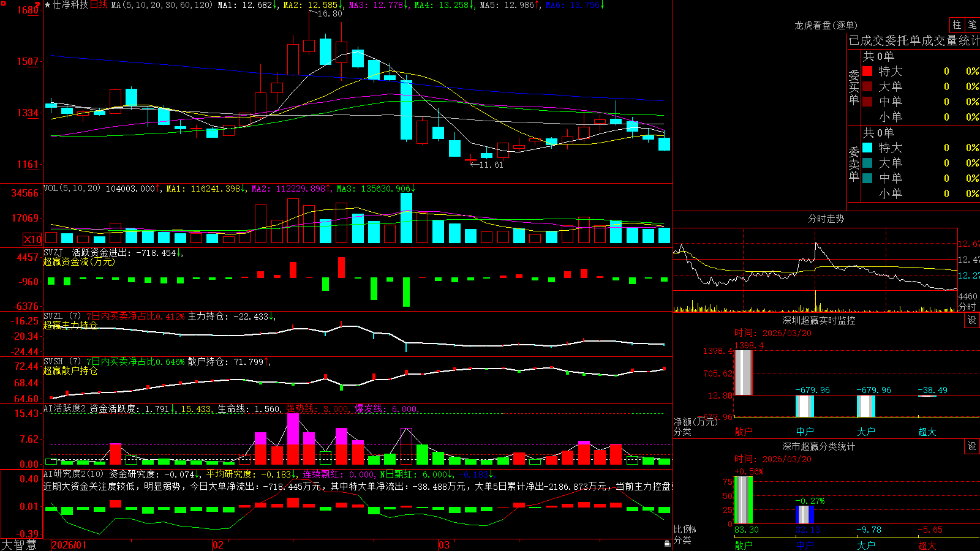Click the VOL(5,10,20) indicator label

[x=72, y=188]
